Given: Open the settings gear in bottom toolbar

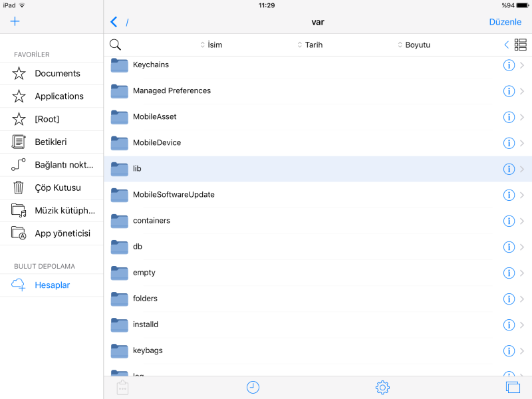Looking at the screenshot, I should (x=382, y=387).
